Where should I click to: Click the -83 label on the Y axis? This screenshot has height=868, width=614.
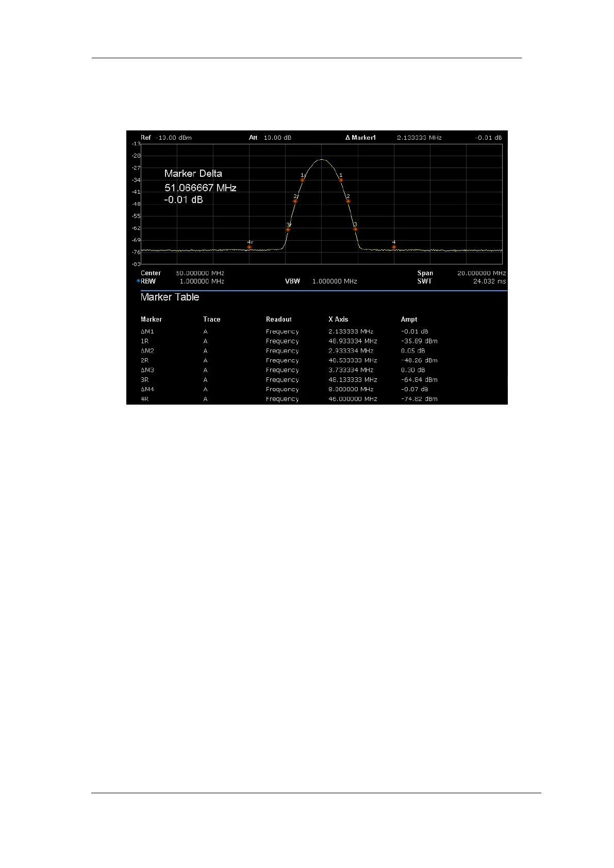[136, 264]
